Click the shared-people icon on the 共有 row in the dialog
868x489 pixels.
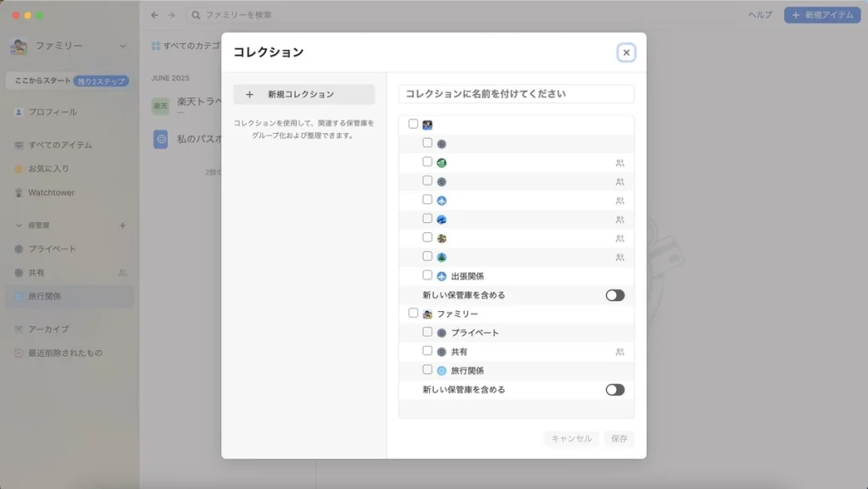620,352
